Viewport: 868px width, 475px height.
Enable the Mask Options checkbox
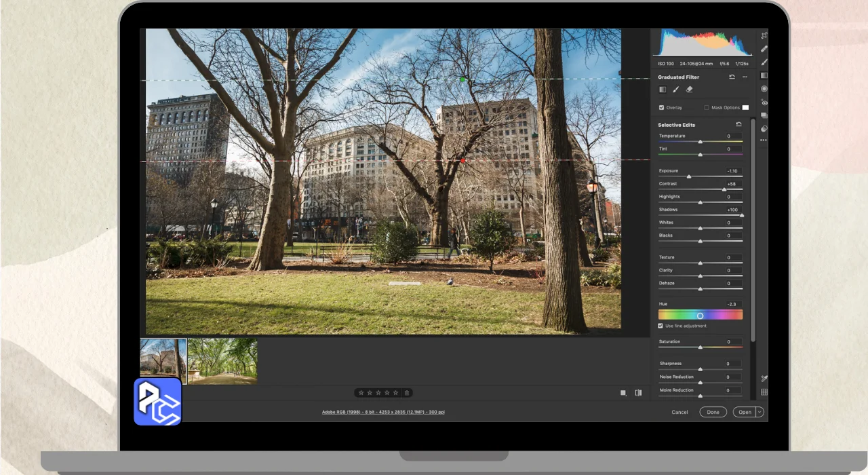[707, 108]
